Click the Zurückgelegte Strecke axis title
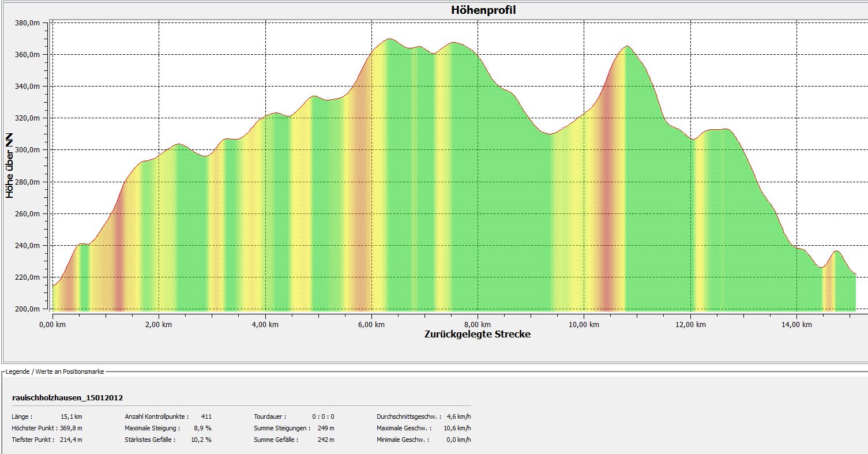 click(478, 335)
